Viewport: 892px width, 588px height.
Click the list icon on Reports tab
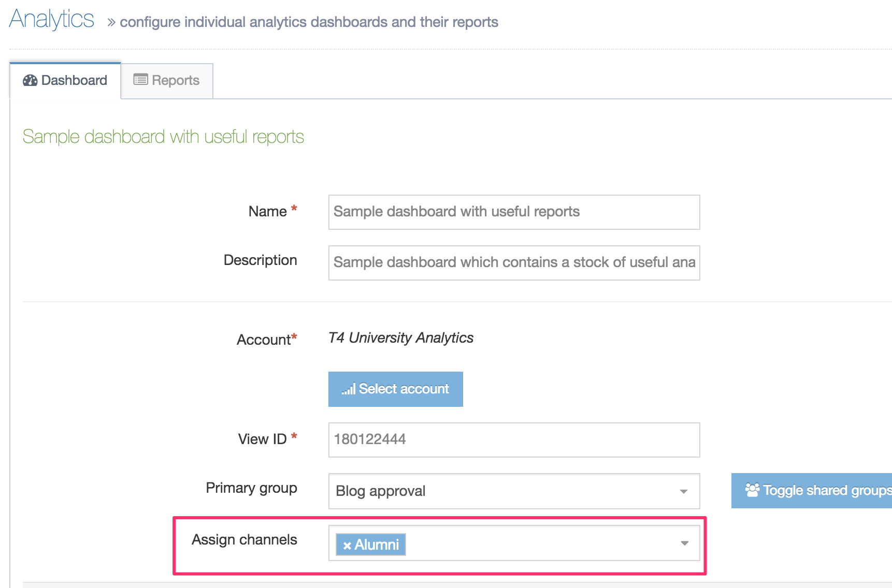click(140, 80)
